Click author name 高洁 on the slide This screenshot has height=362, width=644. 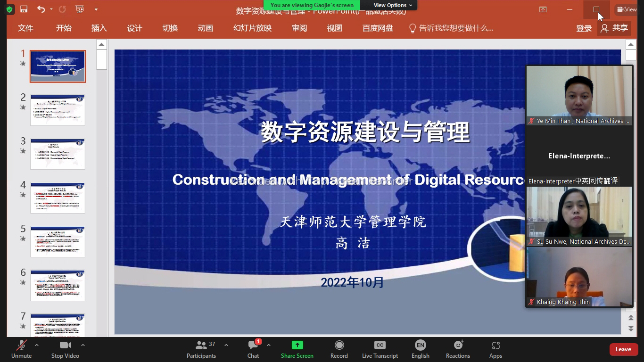point(353,243)
